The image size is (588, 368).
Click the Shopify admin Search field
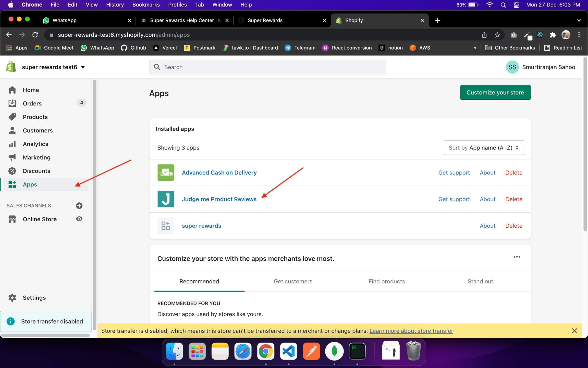pyautogui.click(x=267, y=67)
